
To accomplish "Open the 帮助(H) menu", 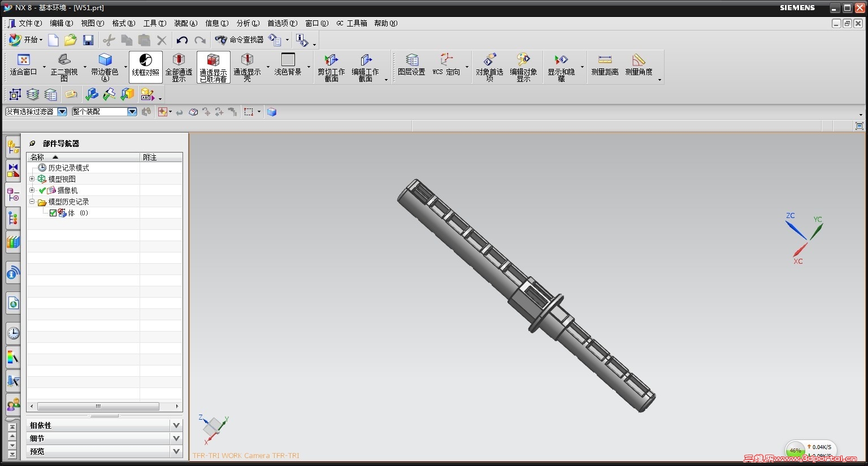I will (x=385, y=23).
